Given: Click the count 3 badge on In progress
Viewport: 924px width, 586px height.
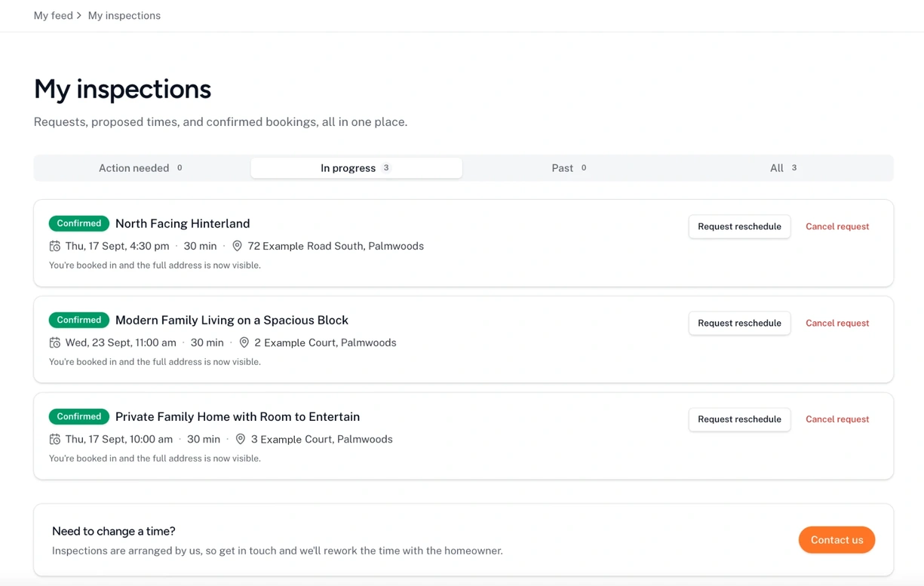Looking at the screenshot, I should pos(386,167).
